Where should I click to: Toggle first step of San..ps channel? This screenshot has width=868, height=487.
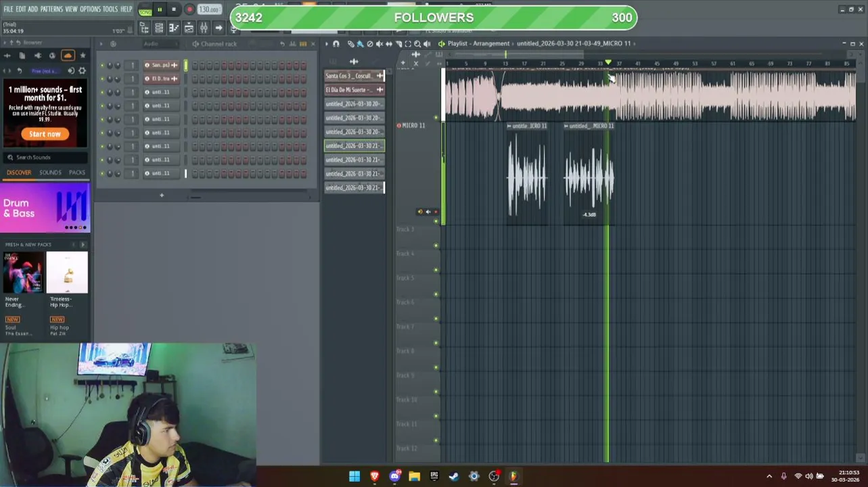point(196,66)
